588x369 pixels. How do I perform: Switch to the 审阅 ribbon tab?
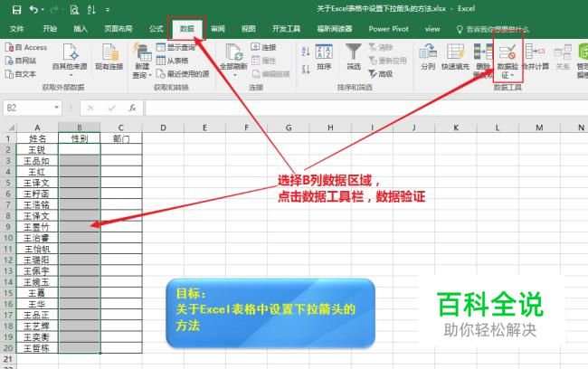pyautogui.click(x=217, y=29)
